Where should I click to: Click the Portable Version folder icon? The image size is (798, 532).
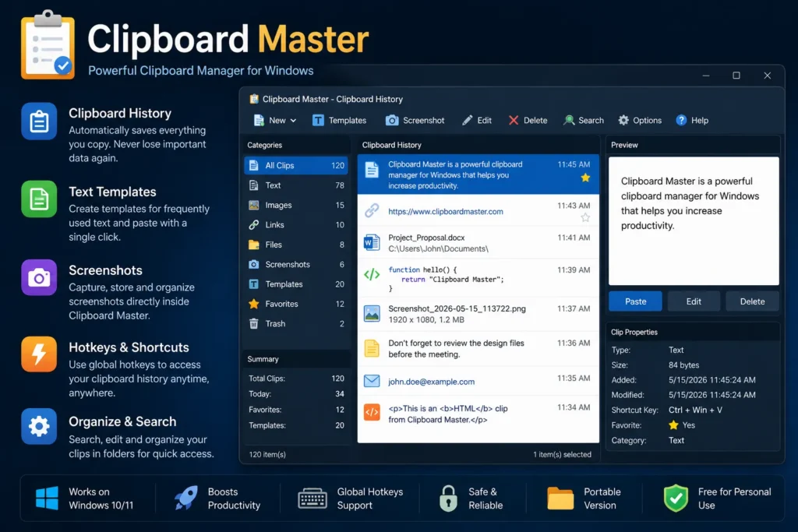[x=560, y=498]
